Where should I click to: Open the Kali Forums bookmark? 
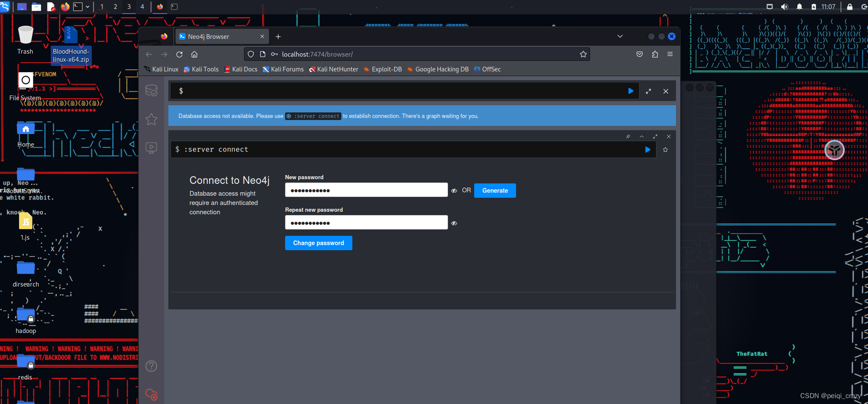coord(283,69)
